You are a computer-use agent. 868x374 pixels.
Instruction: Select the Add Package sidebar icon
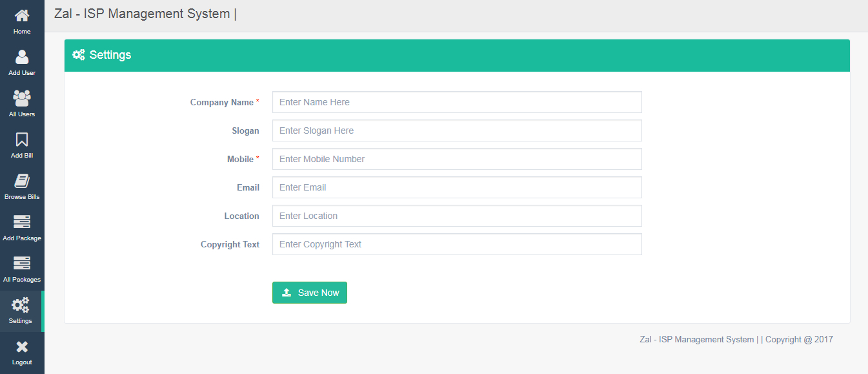[x=21, y=223]
